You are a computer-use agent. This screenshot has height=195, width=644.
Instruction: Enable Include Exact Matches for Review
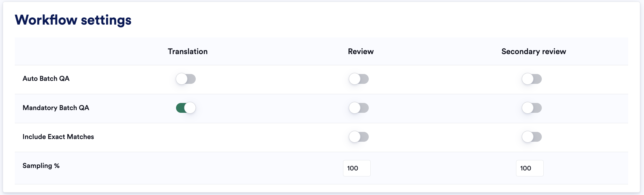pos(359,137)
